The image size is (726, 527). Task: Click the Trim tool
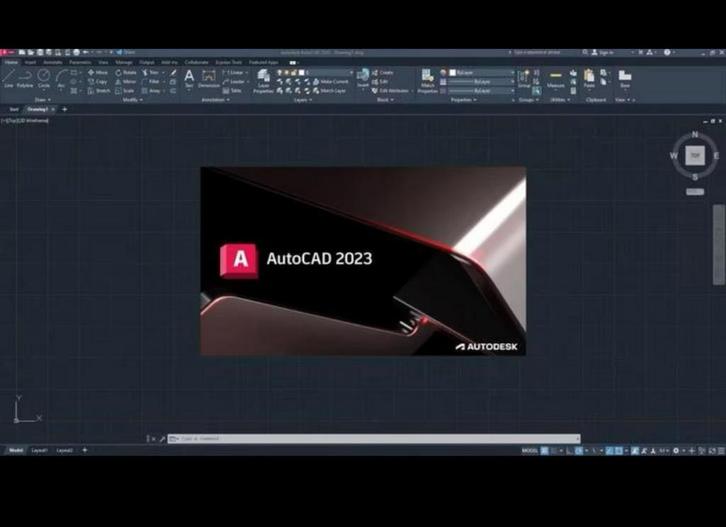pos(150,73)
